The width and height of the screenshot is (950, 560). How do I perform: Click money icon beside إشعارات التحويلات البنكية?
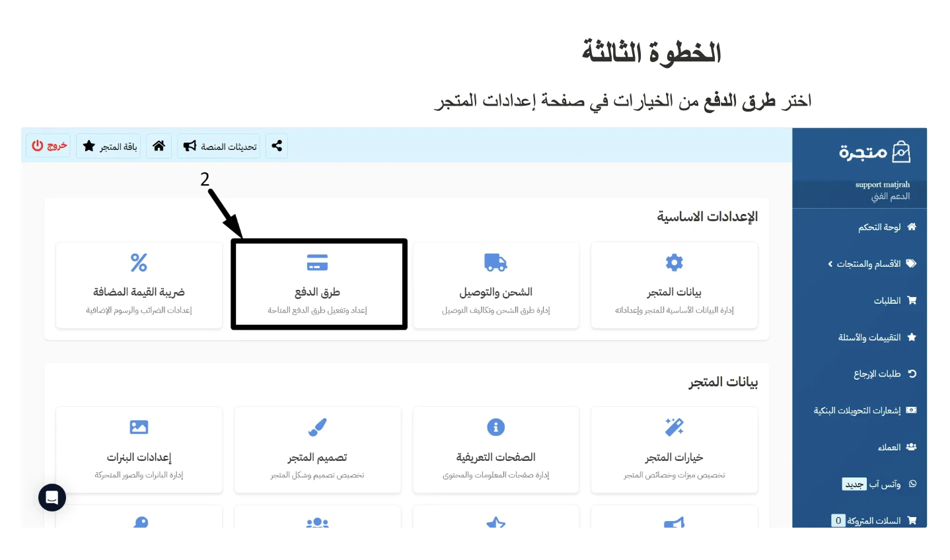912,410
